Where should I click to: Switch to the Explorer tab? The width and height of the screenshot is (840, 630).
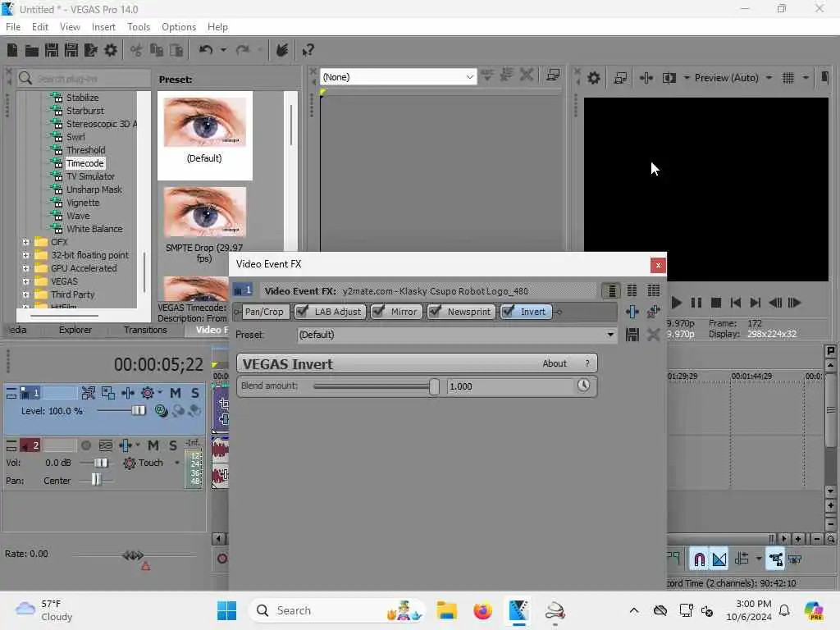(75, 330)
